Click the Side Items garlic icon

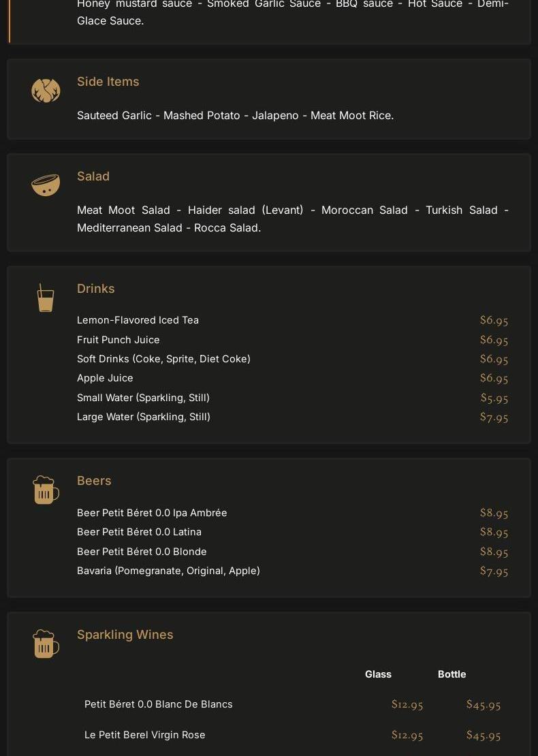(x=46, y=91)
